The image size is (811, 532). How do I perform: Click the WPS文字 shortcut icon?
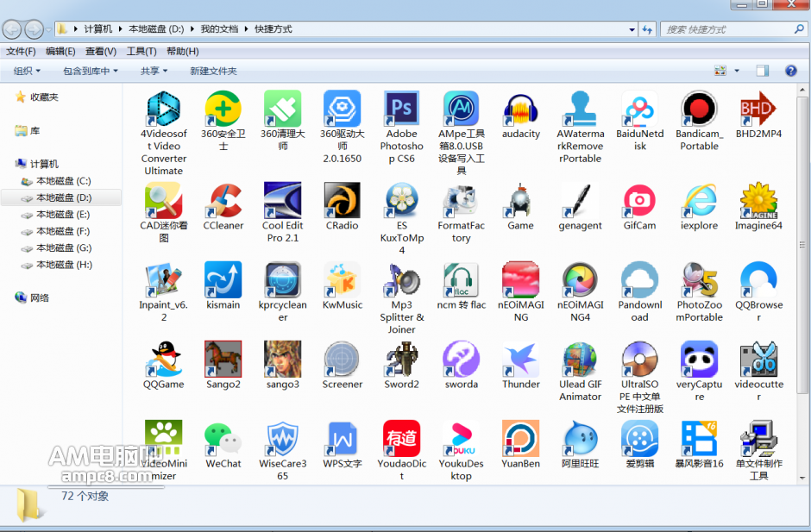coord(342,438)
